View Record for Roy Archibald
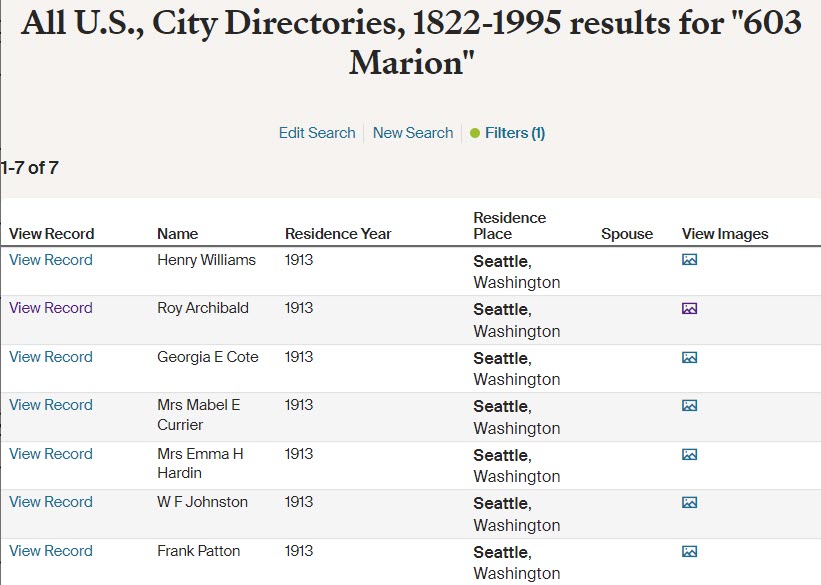 click(51, 308)
